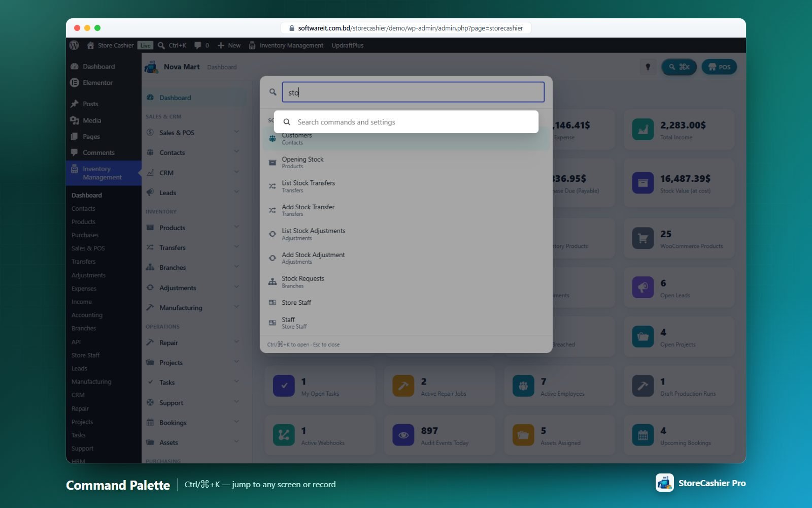812x508 pixels.
Task: Click the New admin bar link
Action: [229, 45]
